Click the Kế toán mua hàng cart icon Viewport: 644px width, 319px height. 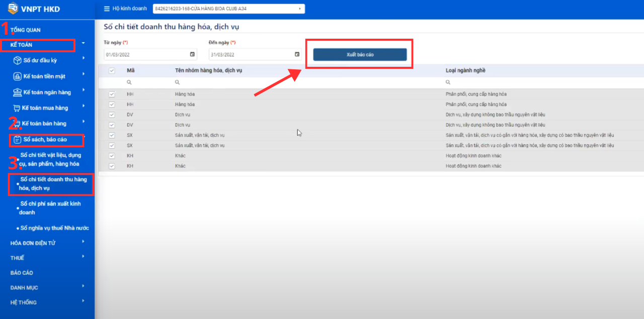tap(16, 108)
